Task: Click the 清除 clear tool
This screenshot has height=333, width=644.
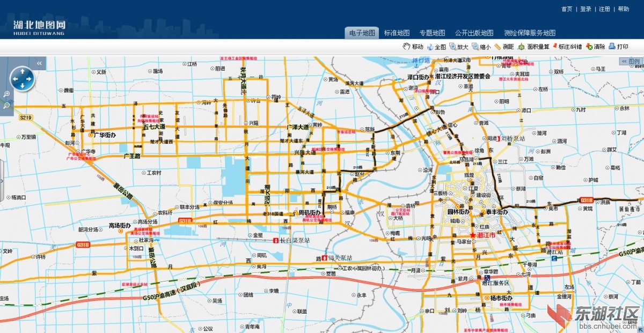Action: point(596,47)
